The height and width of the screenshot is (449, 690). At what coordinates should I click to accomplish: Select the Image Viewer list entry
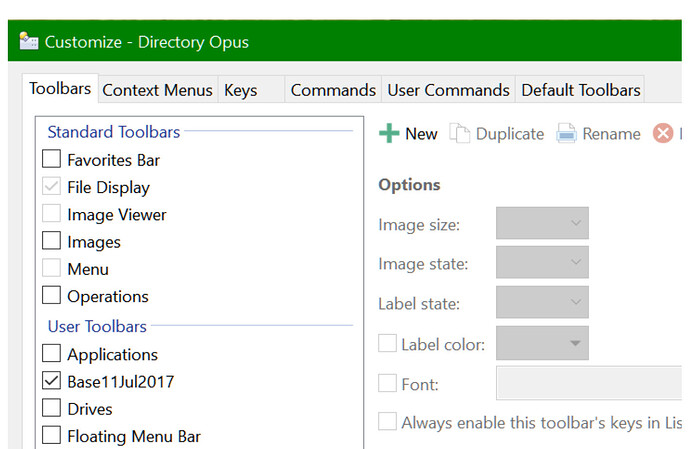(x=117, y=214)
